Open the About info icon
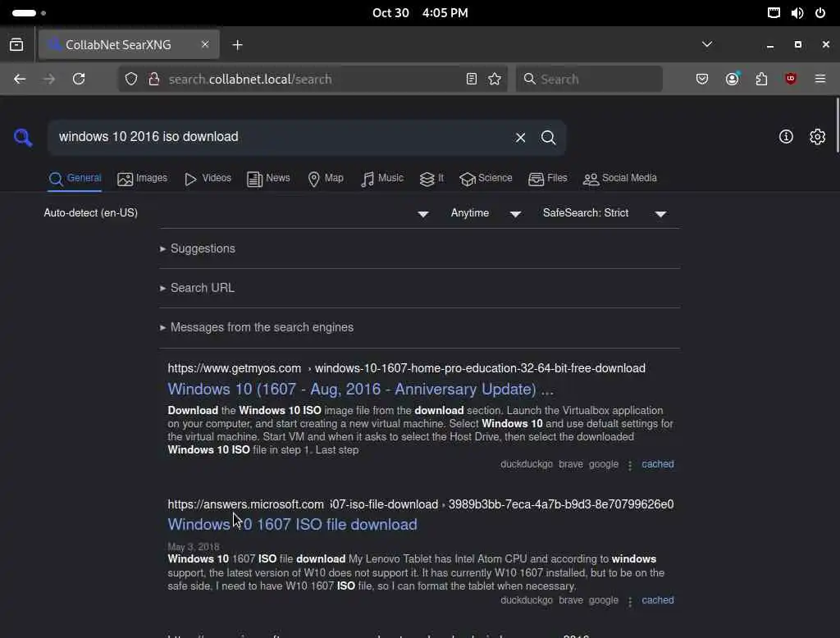Image resolution: width=840 pixels, height=638 pixels. (786, 137)
